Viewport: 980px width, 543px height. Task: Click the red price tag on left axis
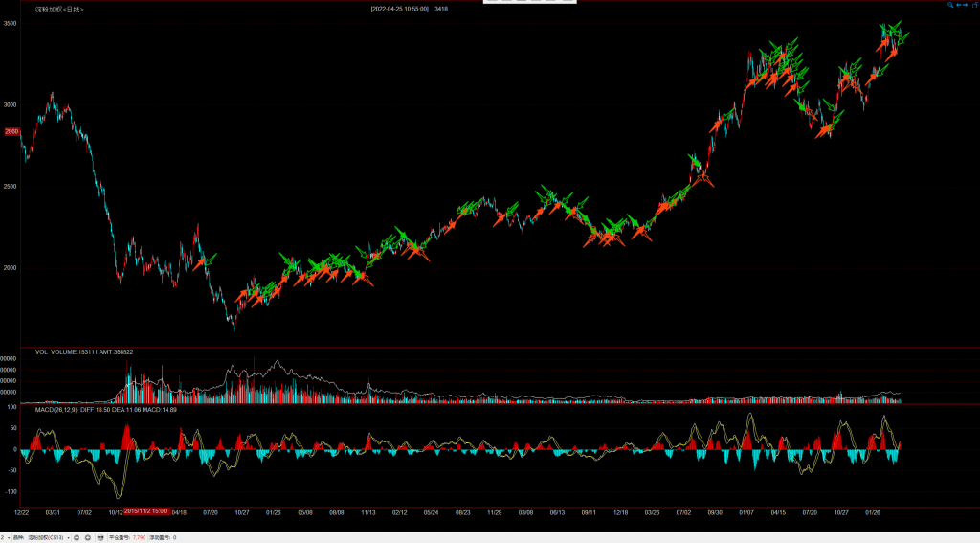point(11,131)
